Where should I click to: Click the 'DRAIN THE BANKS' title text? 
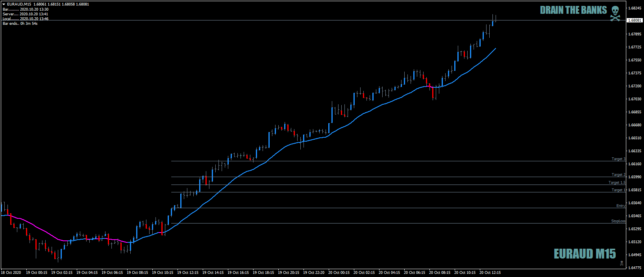pos(574,11)
